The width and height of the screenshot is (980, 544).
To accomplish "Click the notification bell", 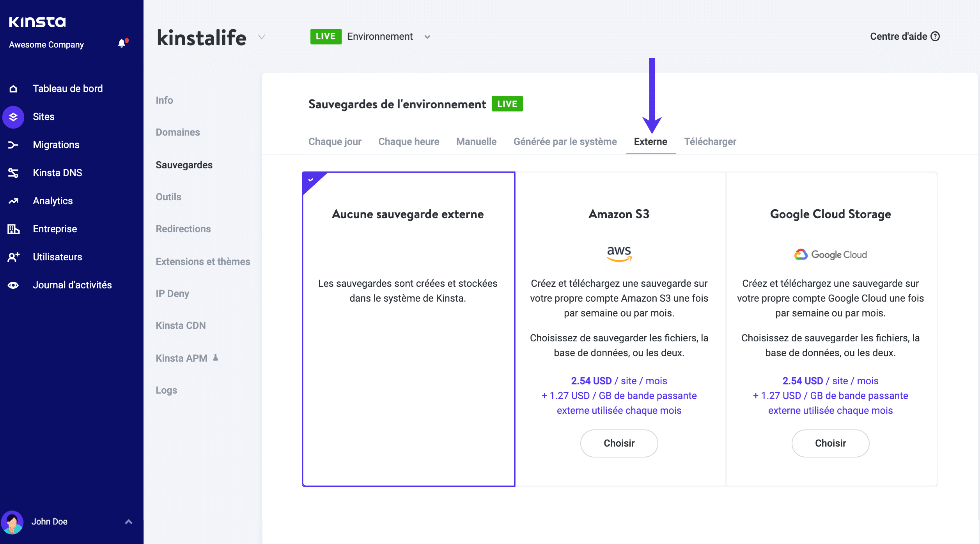I will pos(121,43).
